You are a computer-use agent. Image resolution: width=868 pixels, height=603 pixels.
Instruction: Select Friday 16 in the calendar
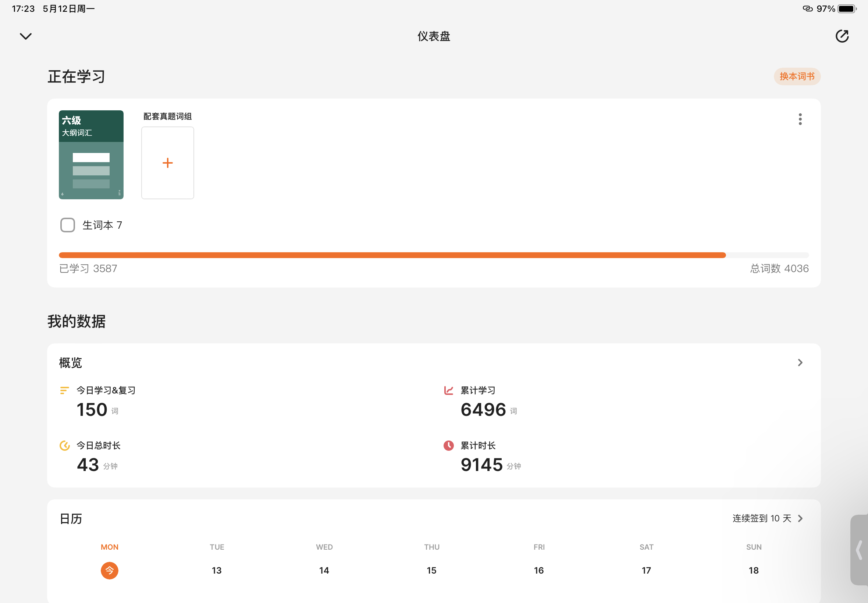pyautogui.click(x=538, y=570)
